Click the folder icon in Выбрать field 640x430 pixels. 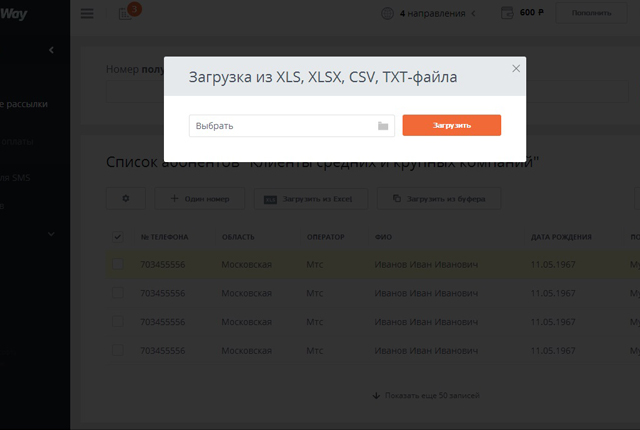pos(383,126)
